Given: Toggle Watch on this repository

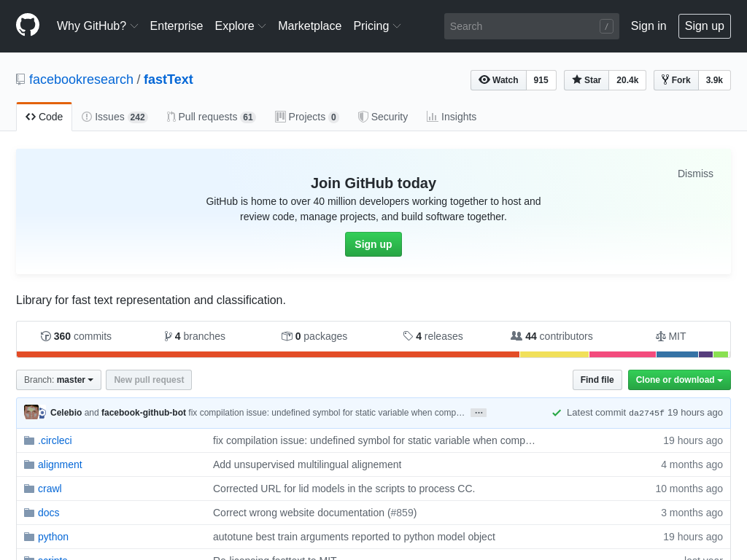Looking at the screenshot, I should pos(498,80).
